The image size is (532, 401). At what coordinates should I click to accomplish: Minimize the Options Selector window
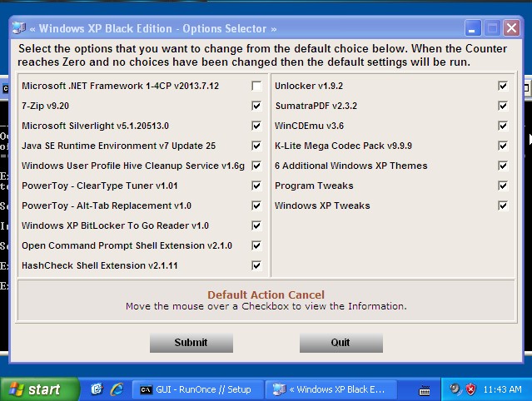[473, 28]
